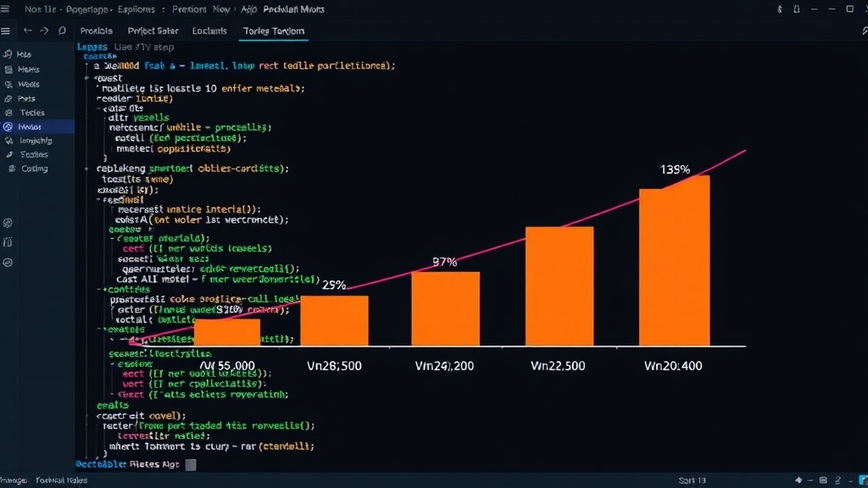
Task: Select 'Hola' in the sidebar
Action: (24, 54)
